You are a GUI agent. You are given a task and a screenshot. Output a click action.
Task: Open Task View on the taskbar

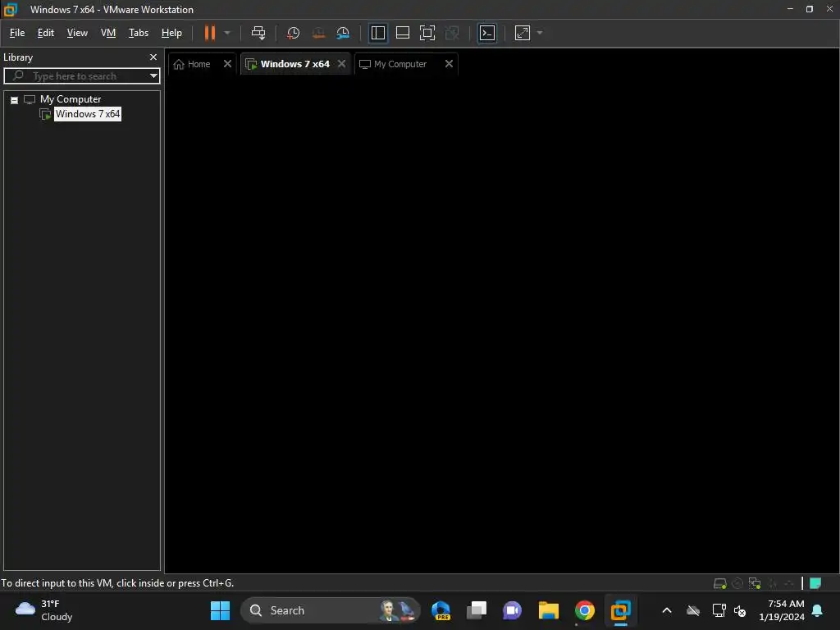click(x=477, y=610)
